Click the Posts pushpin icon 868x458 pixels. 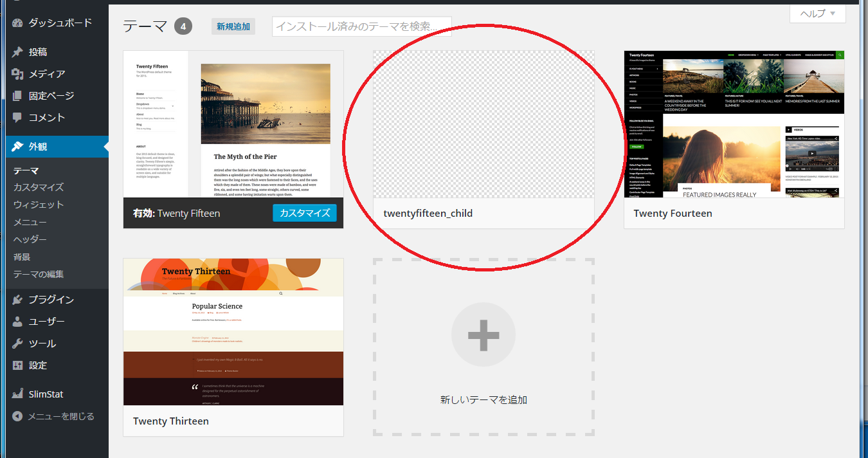[x=17, y=52]
